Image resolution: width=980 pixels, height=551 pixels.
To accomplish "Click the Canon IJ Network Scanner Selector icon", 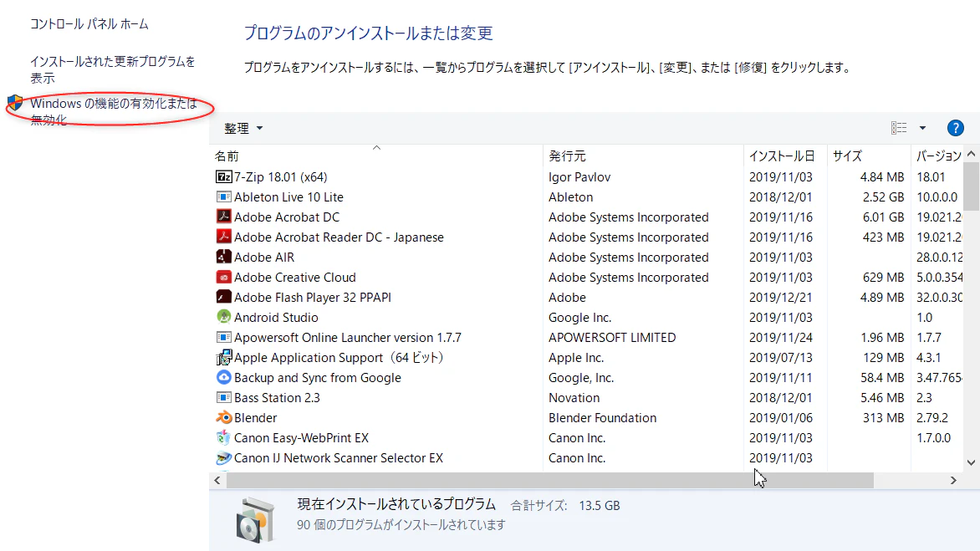I will point(224,458).
